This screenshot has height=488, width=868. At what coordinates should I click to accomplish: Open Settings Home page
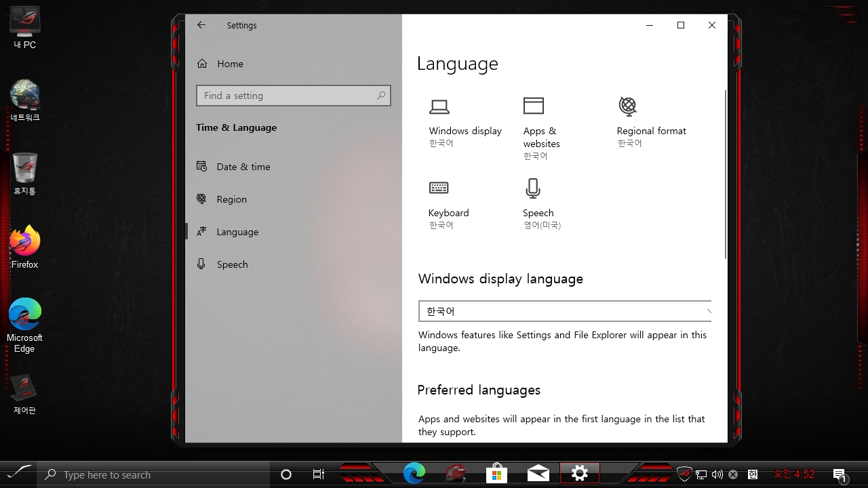pyautogui.click(x=294, y=64)
